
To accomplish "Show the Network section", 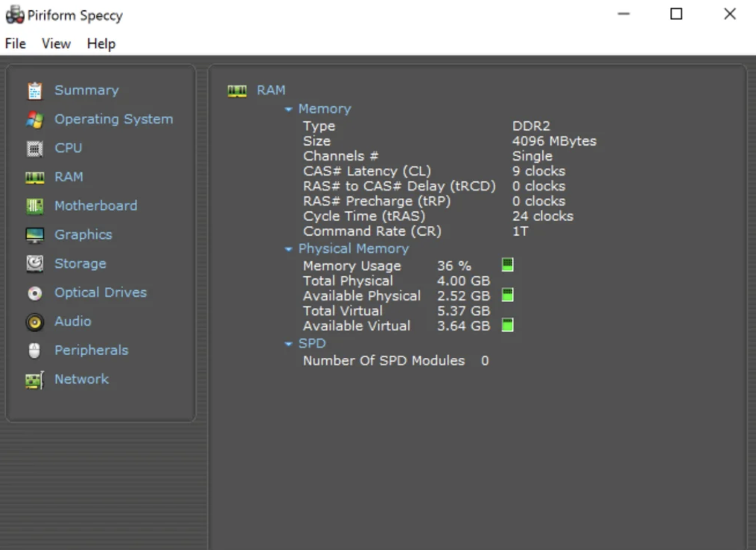I will [x=81, y=379].
